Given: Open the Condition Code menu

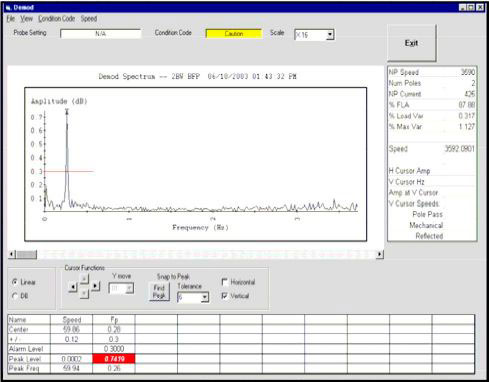Looking at the screenshot, I should click(x=57, y=19).
